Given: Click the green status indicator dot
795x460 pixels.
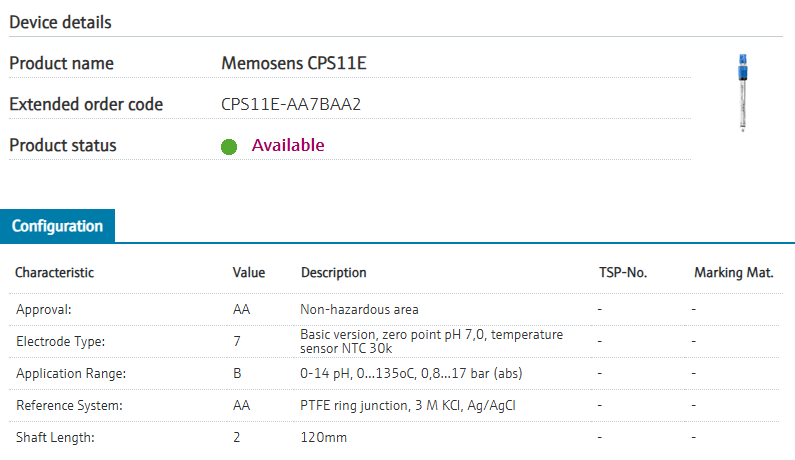Looking at the screenshot, I should [x=229, y=147].
